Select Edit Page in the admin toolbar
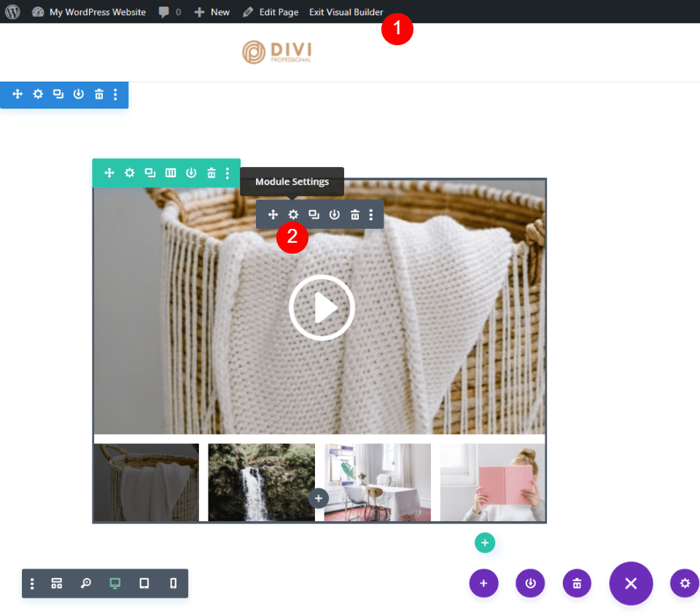Viewport: 700px width, 616px height. pyautogui.click(x=270, y=12)
